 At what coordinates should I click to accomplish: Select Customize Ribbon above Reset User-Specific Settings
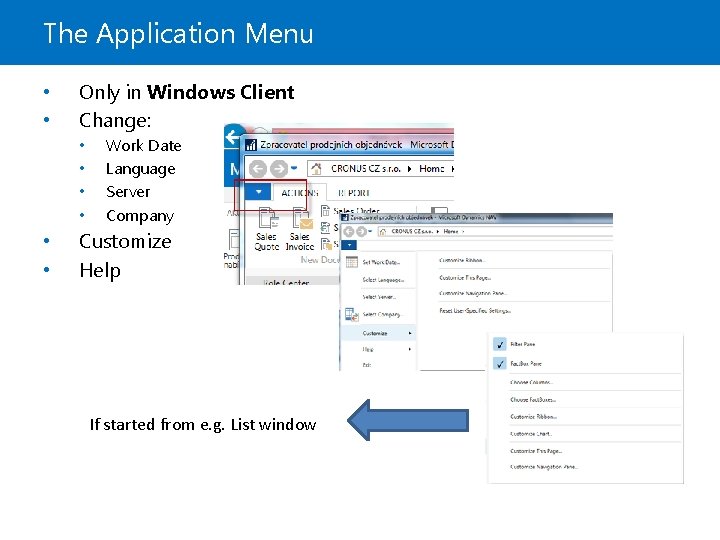point(462,260)
